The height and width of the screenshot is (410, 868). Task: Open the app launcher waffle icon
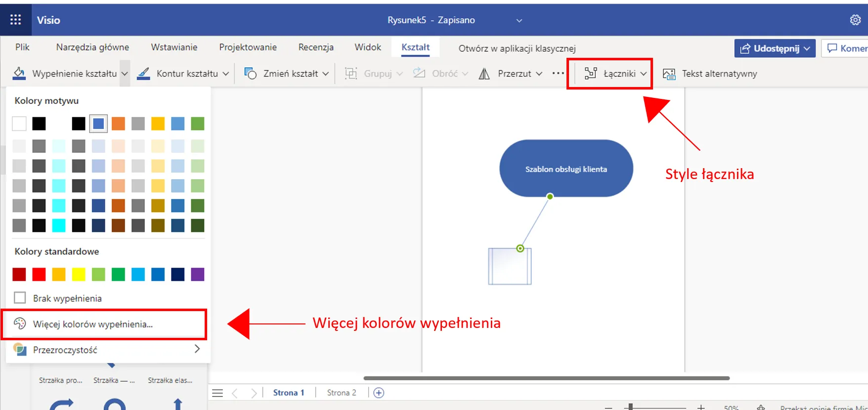[x=15, y=20]
